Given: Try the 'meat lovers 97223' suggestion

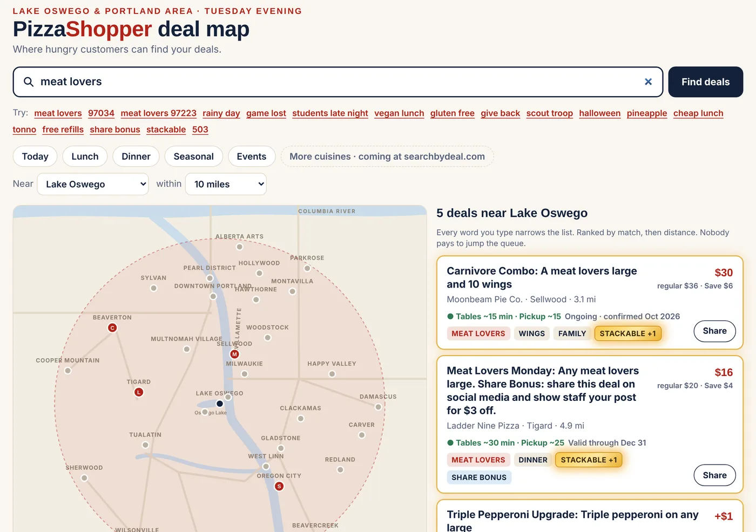Looking at the screenshot, I should (x=159, y=113).
